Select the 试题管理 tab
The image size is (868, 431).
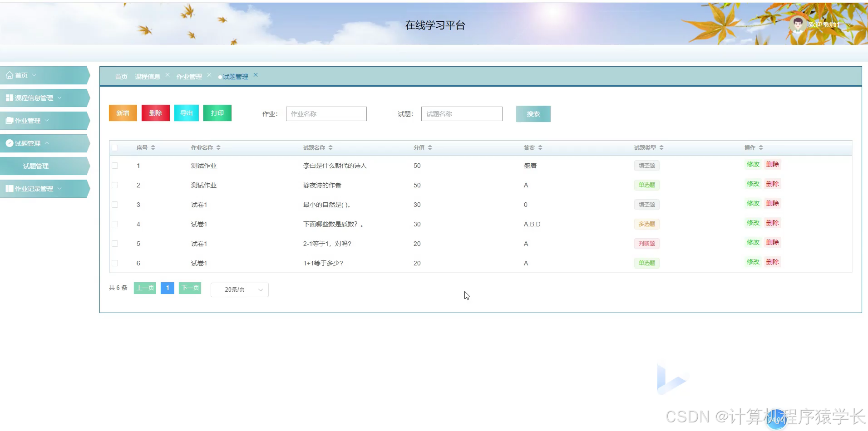pyautogui.click(x=235, y=77)
